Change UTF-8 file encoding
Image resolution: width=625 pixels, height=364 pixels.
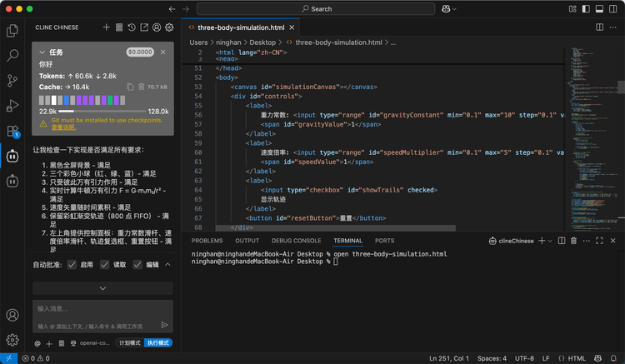(524, 358)
